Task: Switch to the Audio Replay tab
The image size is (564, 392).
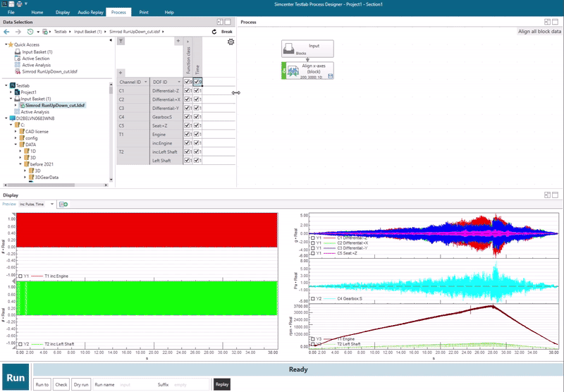Action: [x=91, y=12]
